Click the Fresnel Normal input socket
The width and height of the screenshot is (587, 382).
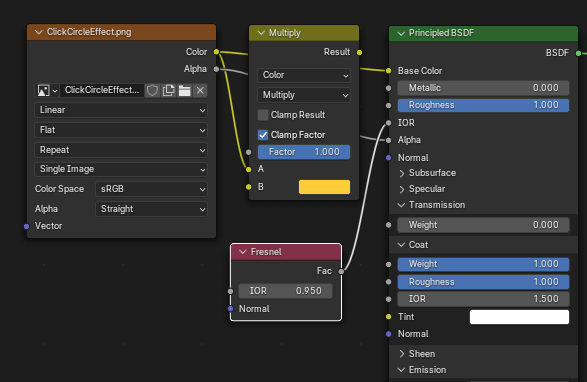(x=230, y=309)
